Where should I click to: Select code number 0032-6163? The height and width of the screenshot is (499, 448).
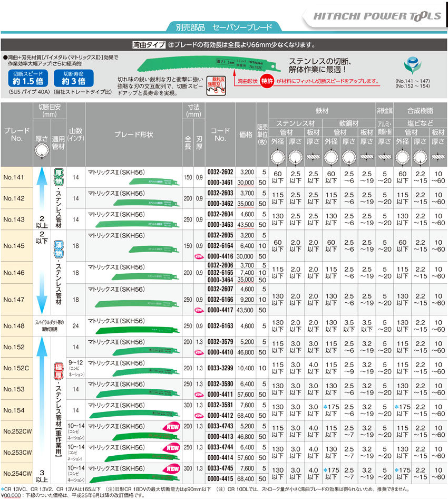220,326
